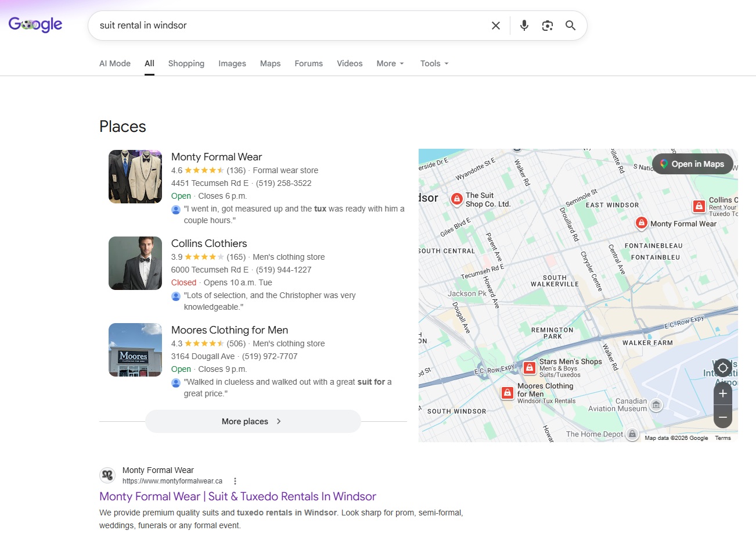
Task: Select the All results tab
Action: (149, 63)
